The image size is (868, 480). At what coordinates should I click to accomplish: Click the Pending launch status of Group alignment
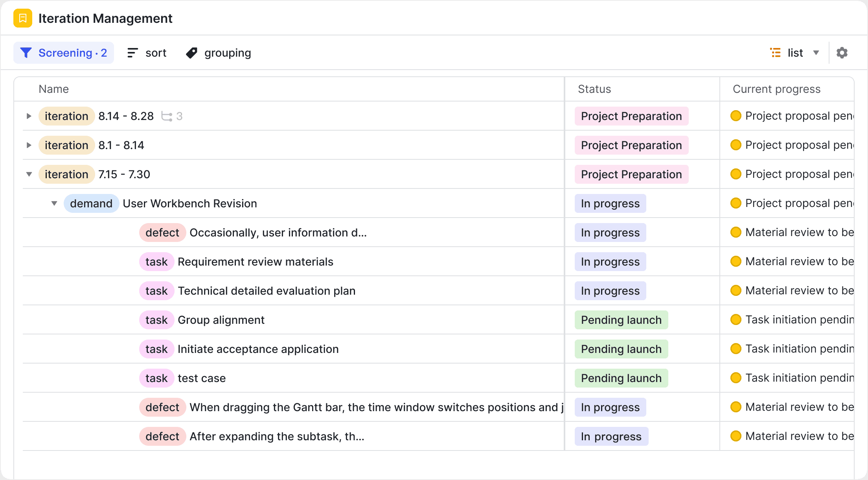pyautogui.click(x=621, y=320)
